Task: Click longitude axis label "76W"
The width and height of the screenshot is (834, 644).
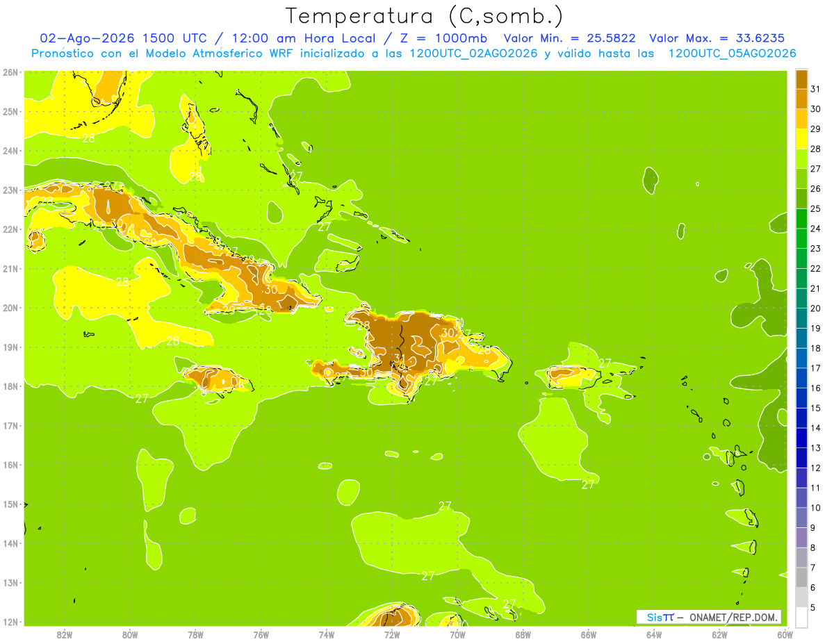Action: (261, 634)
